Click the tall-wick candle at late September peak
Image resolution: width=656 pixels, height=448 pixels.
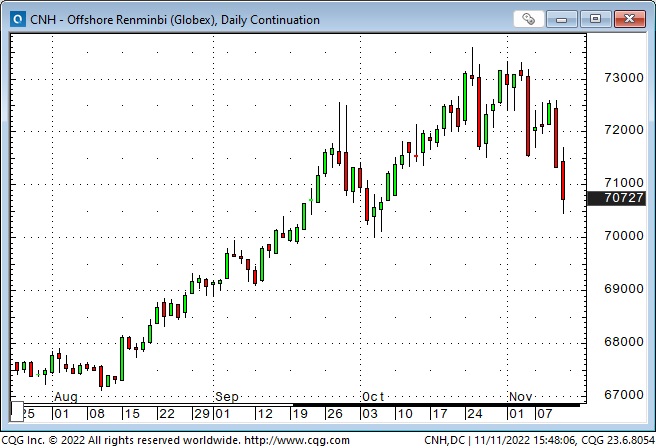coord(339,134)
